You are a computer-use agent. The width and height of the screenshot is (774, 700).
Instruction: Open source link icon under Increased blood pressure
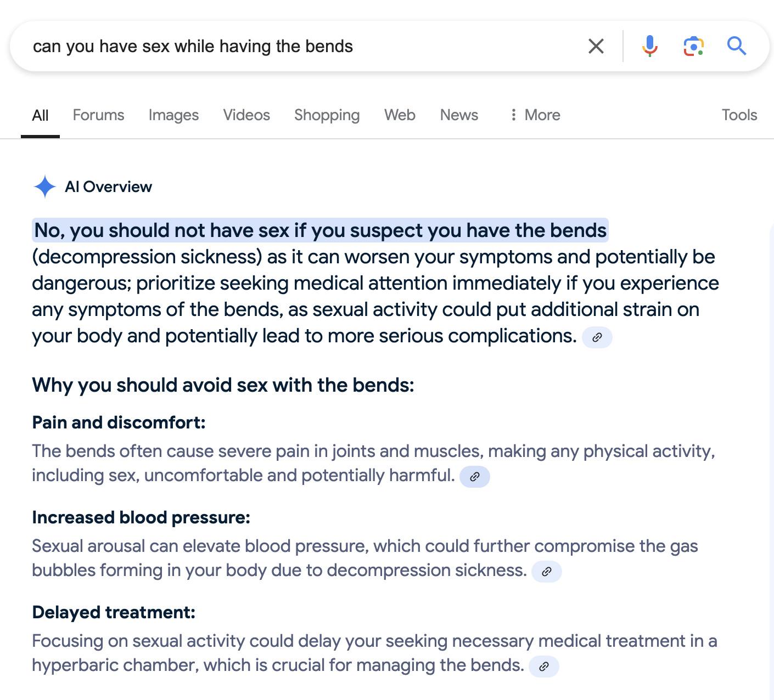[x=547, y=572]
